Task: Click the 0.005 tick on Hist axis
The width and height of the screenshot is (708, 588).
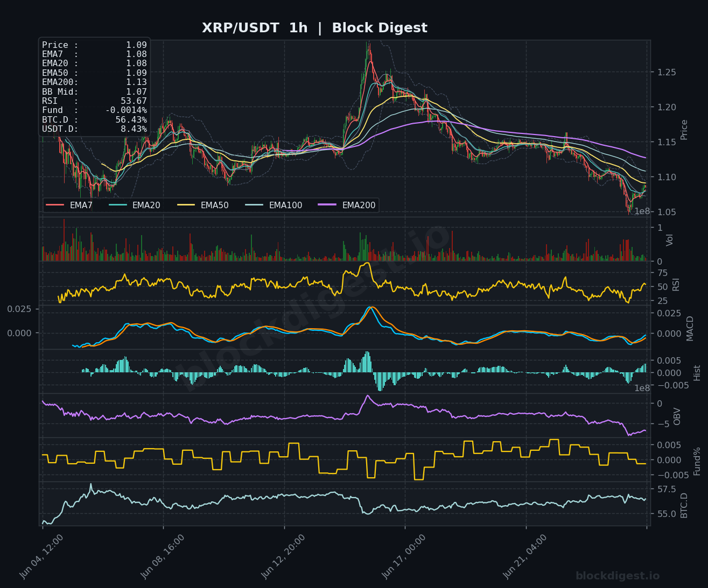Action: tap(669, 360)
